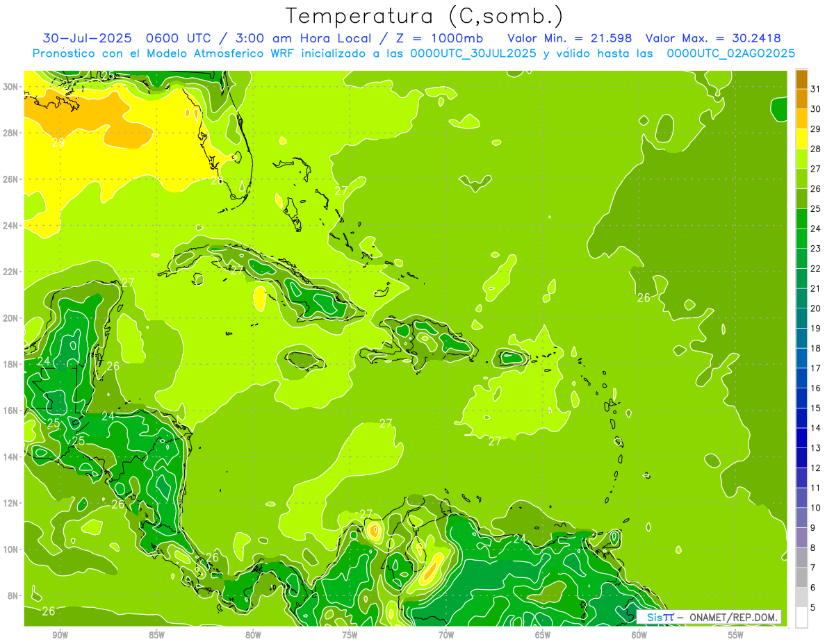Click the "75W" longitude axis label
Screen dimensions: 834x644
(350, 635)
